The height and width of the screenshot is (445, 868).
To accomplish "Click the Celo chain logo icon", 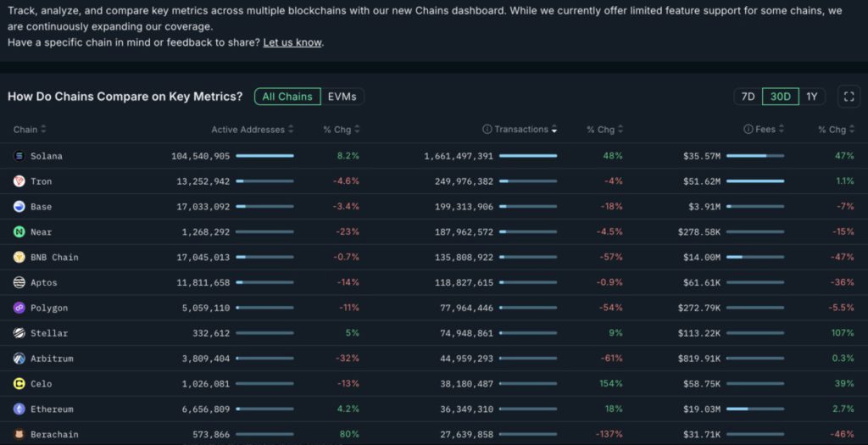I will [19, 384].
